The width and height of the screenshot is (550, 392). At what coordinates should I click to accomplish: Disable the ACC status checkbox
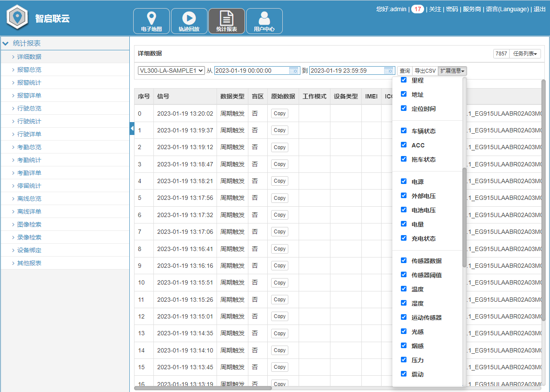pyautogui.click(x=403, y=145)
